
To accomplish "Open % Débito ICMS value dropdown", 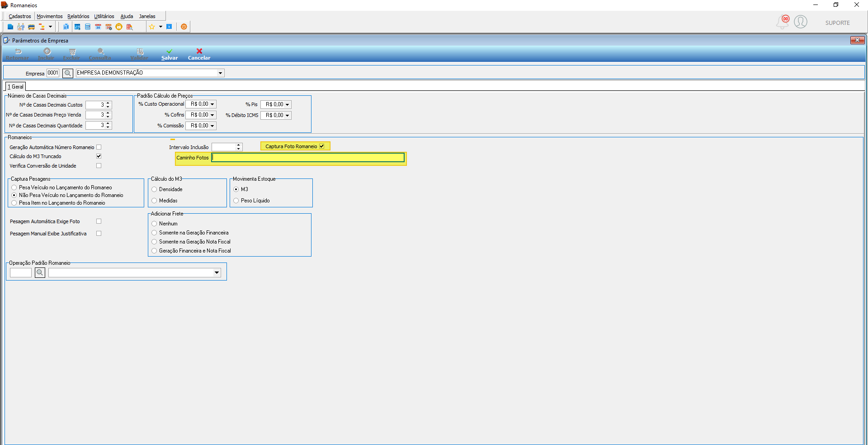I will click(287, 115).
